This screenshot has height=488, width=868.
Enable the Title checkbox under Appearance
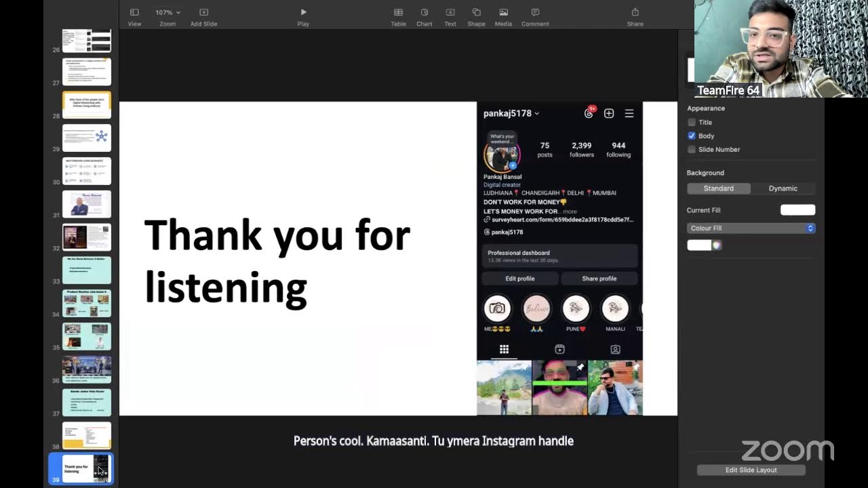click(x=692, y=123)
